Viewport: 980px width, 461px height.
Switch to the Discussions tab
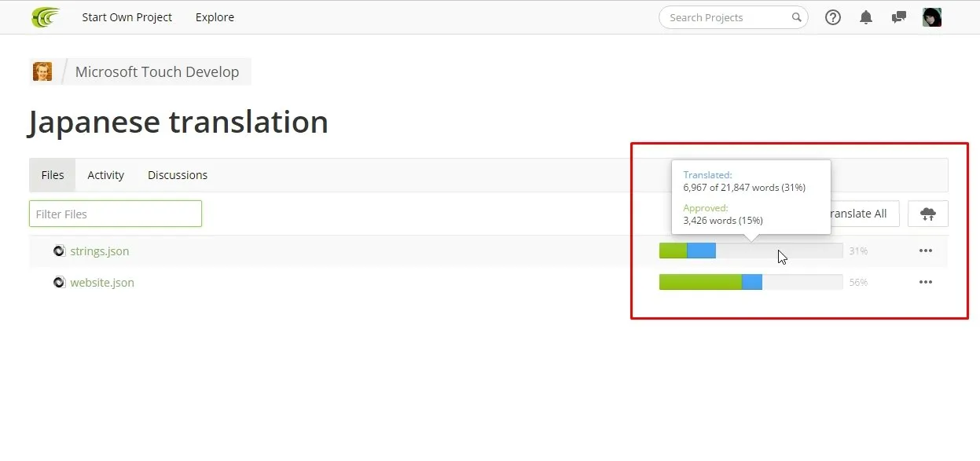[178, 175]
